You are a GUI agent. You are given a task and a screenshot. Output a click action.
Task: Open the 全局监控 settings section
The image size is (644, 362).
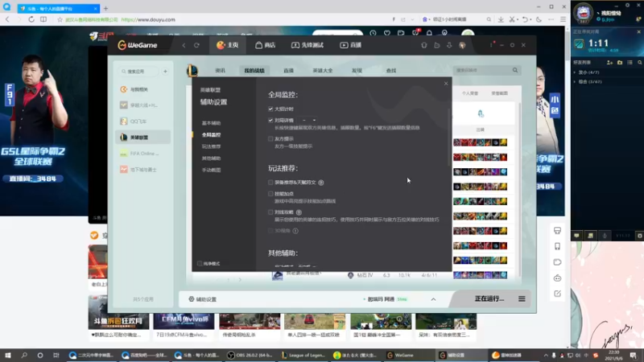(x=211, y=134)
